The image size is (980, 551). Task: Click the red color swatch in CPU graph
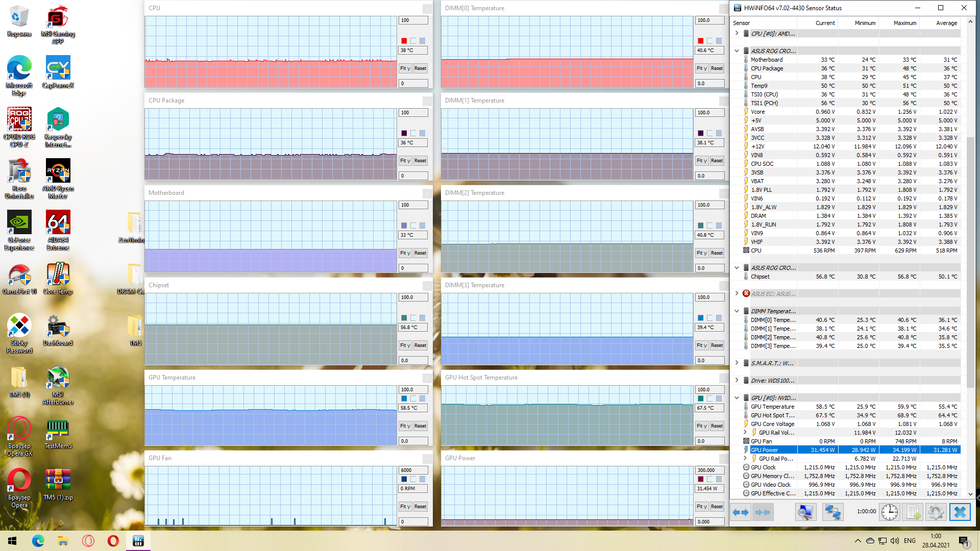[x=404, y=41]
